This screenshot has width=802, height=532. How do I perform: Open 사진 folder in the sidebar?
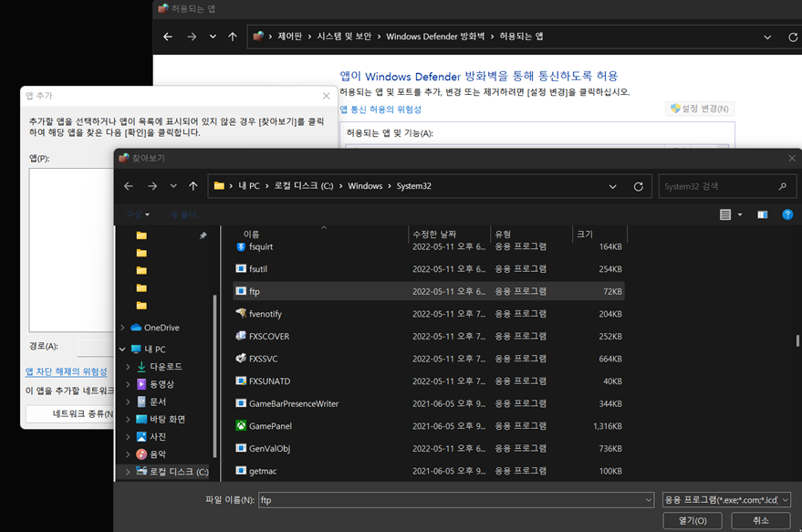pyautogui.click(x=151, y=437)
